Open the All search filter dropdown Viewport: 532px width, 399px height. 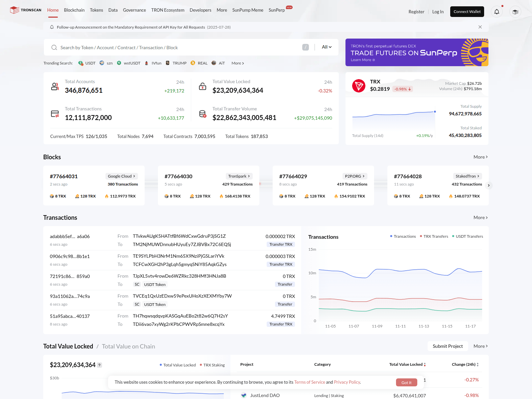pyautogui.click(x=327, y=47)
